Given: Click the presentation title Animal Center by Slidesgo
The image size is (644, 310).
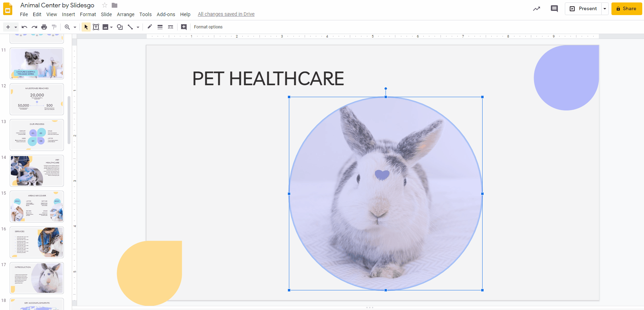Looking at the screenshot, I should pyautogui.click(x=57, y=5).
